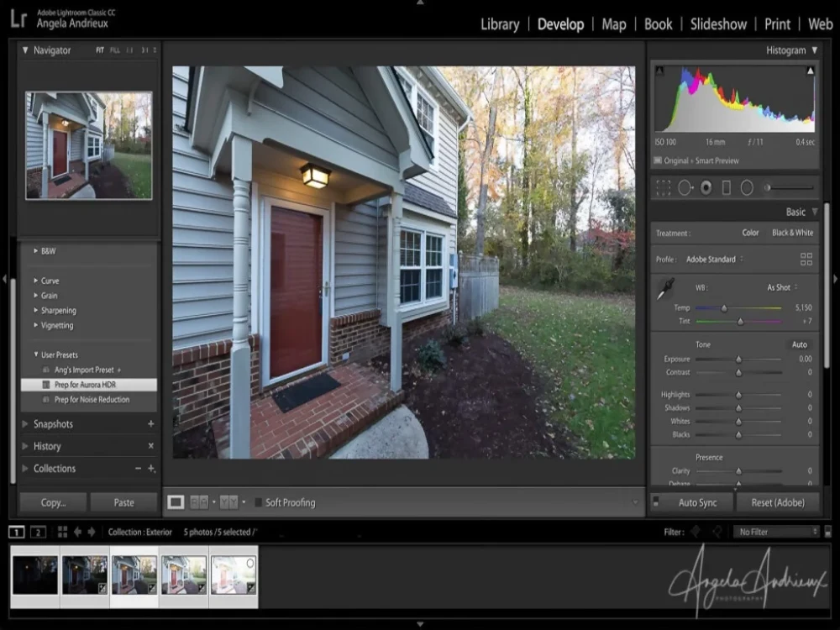840x630 pixels.
Task: Open the Map module
Action: point(614,24)
